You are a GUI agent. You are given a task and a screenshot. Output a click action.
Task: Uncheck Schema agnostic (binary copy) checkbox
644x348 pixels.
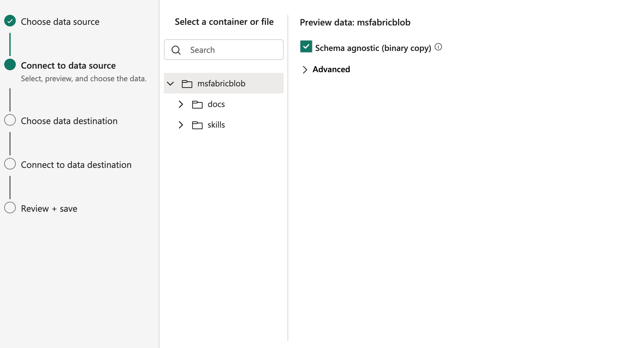pos(306,46)
